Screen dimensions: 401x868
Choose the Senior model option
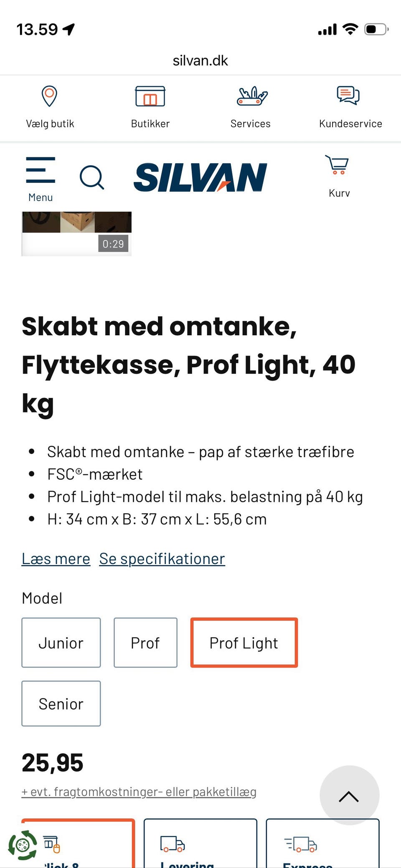(61, 704)
